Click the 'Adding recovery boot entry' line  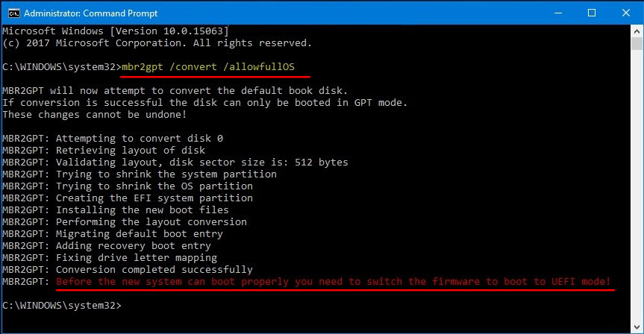click(x=107, y=246)
